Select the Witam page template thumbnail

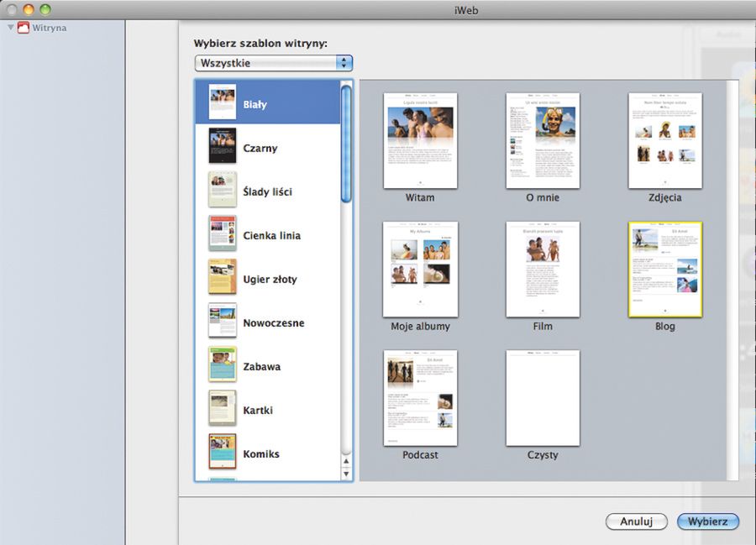pyautogui.click(x=420, y=141)
